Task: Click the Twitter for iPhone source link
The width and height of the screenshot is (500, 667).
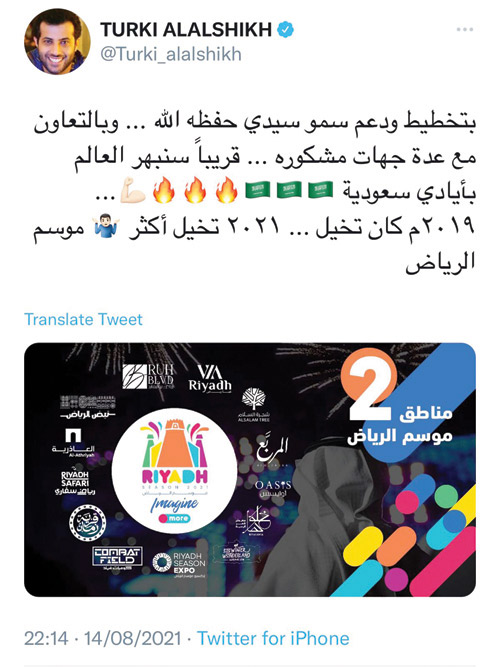Action: (273, 638)
